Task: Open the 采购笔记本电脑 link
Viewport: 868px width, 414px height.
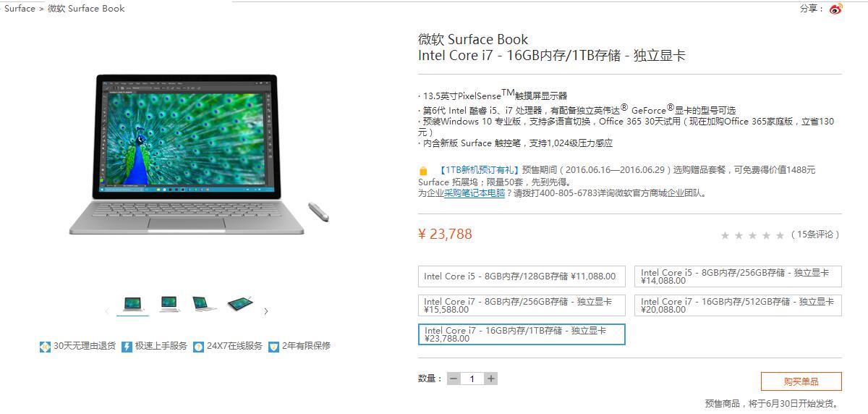Action: (475, 193)
